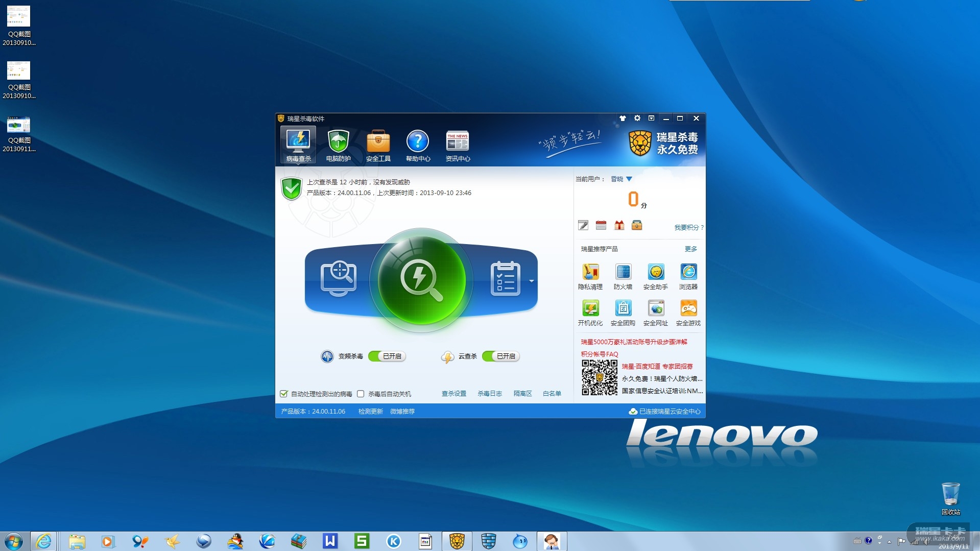Open the title bar dropdown menu icon

[x=651, y=118]
